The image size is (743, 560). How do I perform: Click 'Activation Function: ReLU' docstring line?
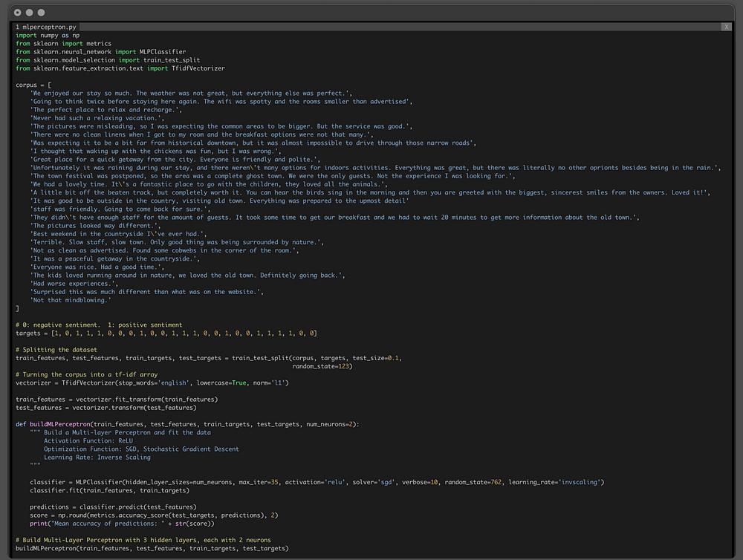coord(88,441)
